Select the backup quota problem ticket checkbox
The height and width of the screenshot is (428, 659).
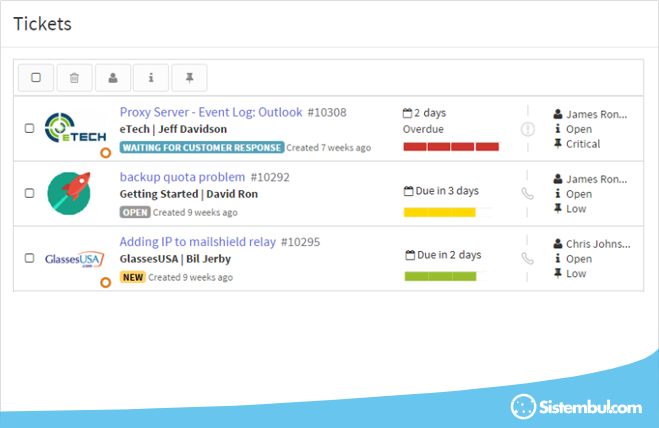click(29, 194)
